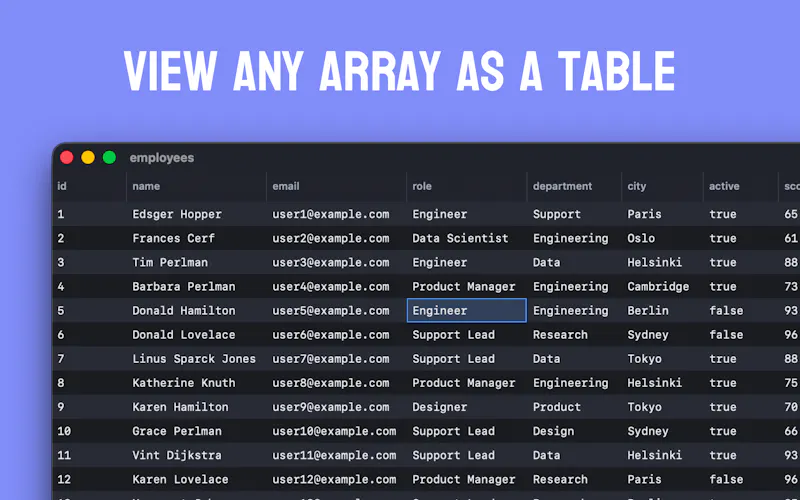Viewport: 800px width, 500px height.
Task: Click the email user3@example.com
Action: coord(331,262)
